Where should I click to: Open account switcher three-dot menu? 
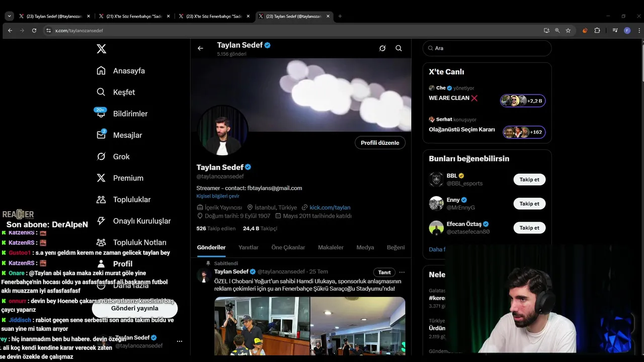pyautogui.click(x=180, y=341)
